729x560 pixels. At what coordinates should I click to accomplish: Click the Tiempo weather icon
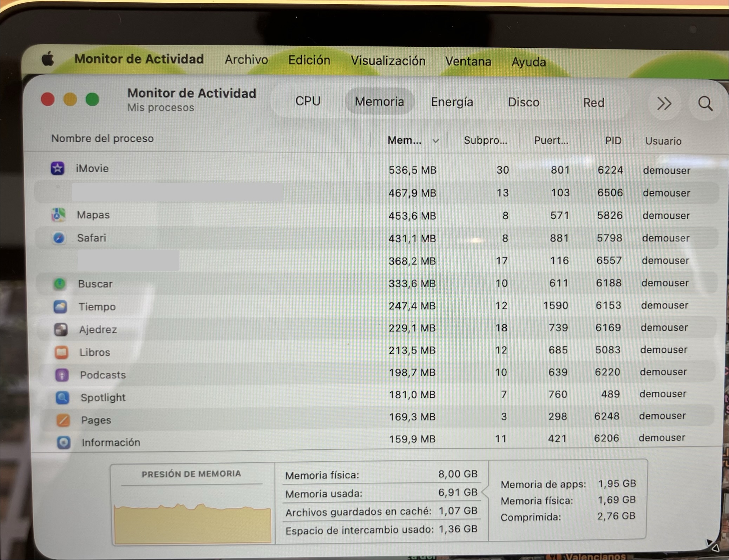60,307
